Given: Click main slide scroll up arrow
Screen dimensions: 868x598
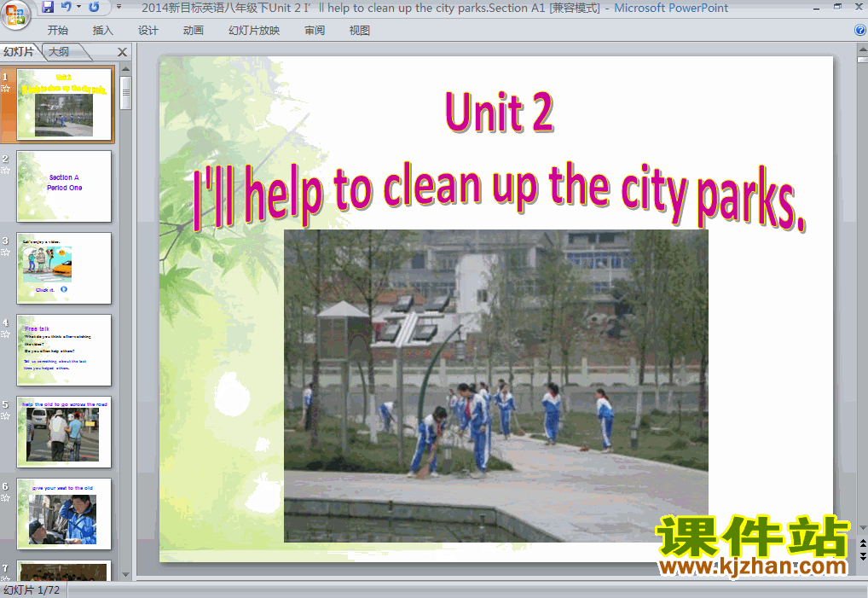Looking at the screenshot, I should coord(863,49).
